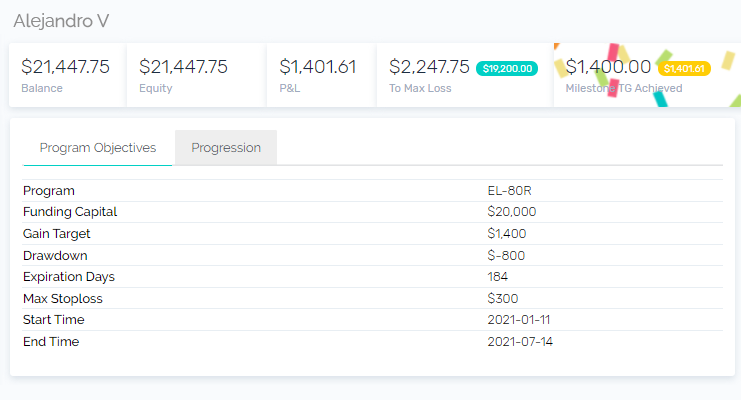Click the $1,401.61 yellow milestone badge
741x400 pixels.
[x=684, y=69]
